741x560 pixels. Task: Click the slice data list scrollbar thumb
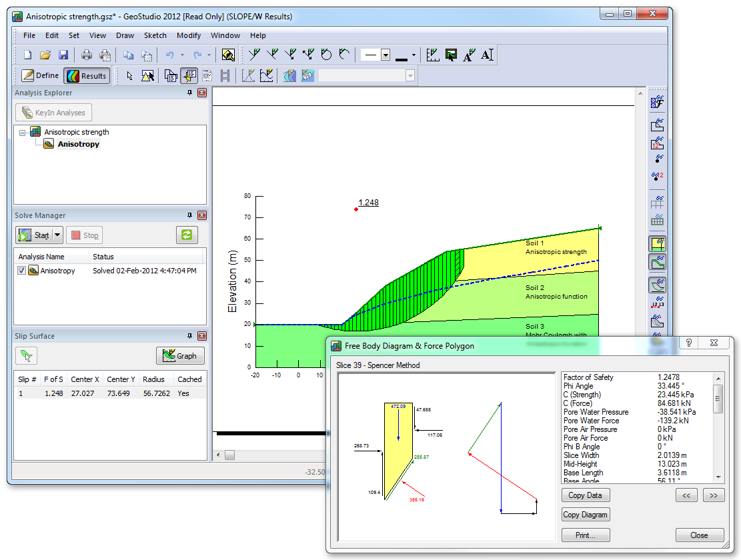pyautogui.click(x=718, y=399)
